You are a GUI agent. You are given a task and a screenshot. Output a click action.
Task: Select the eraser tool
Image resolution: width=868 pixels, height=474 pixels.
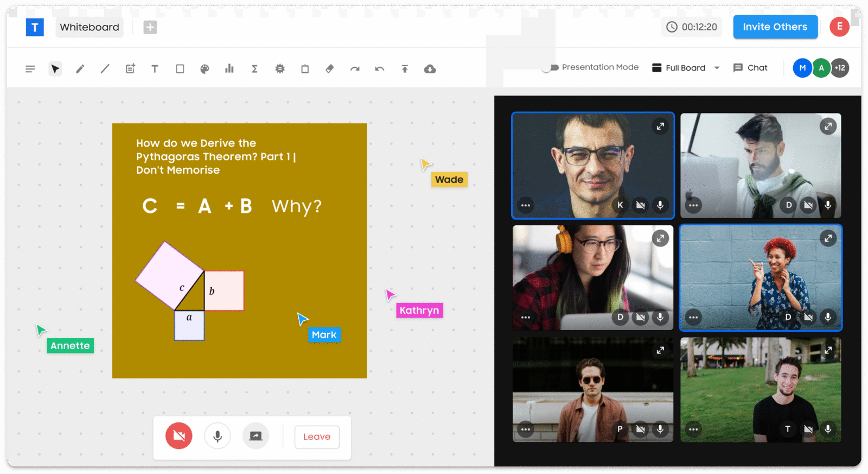click(x=329, y=69)
